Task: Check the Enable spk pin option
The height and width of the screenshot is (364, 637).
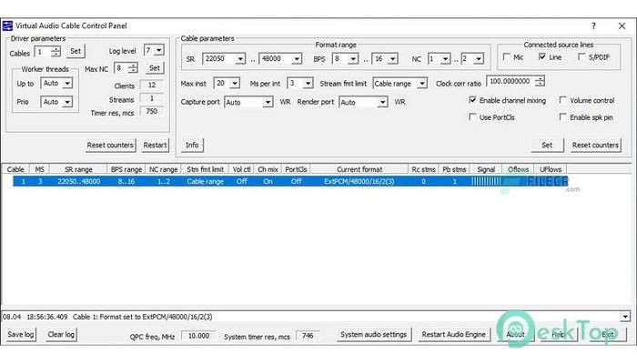Action: pos(562,117)
